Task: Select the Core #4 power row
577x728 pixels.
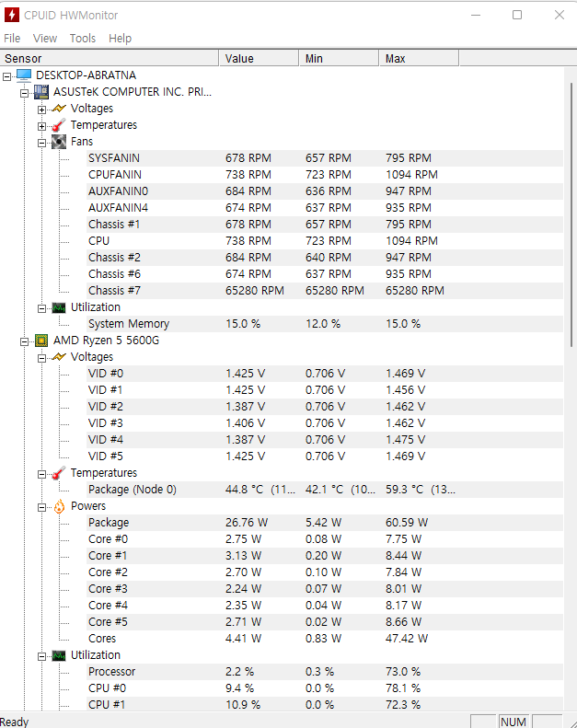Action: pos(325,606)
